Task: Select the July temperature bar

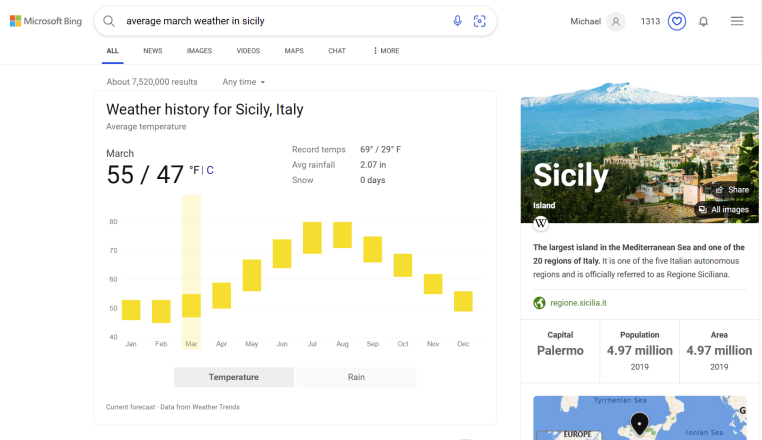Action: (312, 238)
